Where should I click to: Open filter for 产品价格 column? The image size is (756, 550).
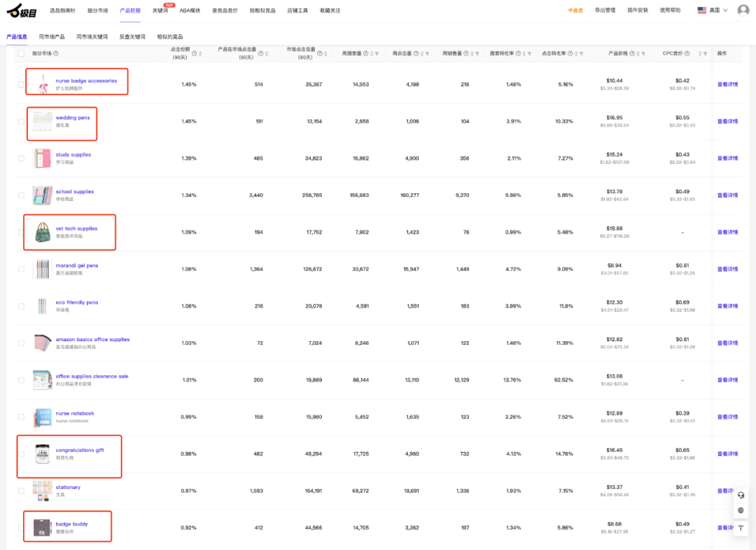pos(643,53)
